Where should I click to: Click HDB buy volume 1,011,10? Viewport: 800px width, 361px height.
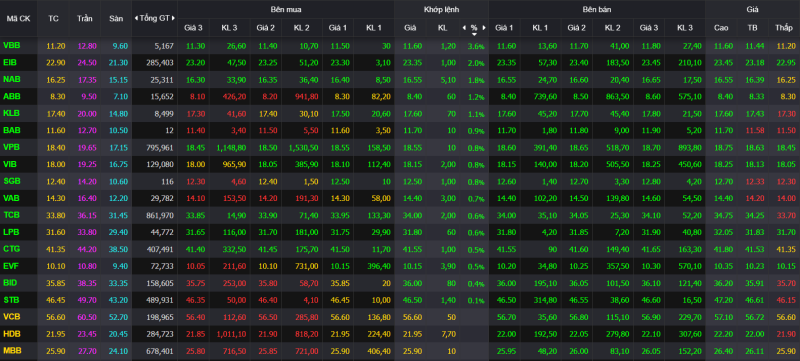tap(231, 334)
